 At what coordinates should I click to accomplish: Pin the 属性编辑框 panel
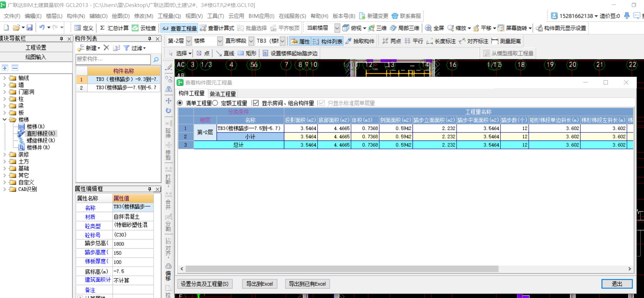(150, 189)
